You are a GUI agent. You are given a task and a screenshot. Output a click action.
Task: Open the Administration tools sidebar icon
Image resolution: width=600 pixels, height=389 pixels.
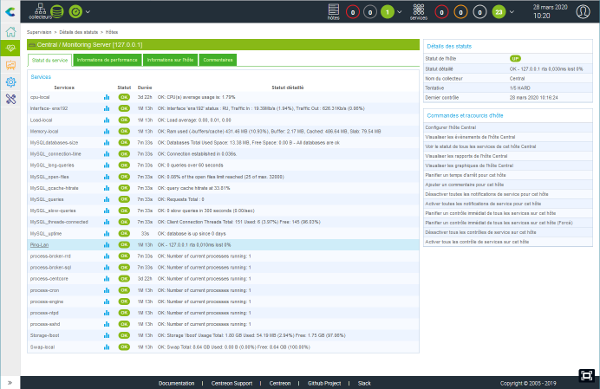point(11,99)
